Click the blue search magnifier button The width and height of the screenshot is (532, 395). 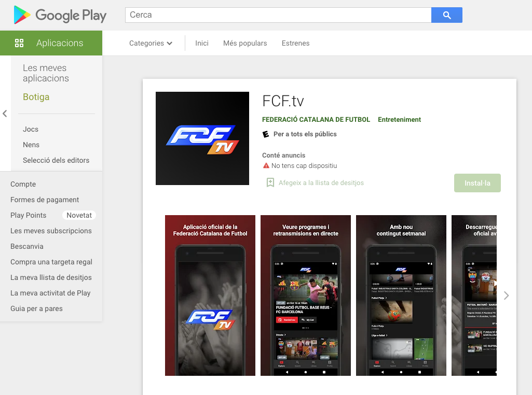[446, 15]
